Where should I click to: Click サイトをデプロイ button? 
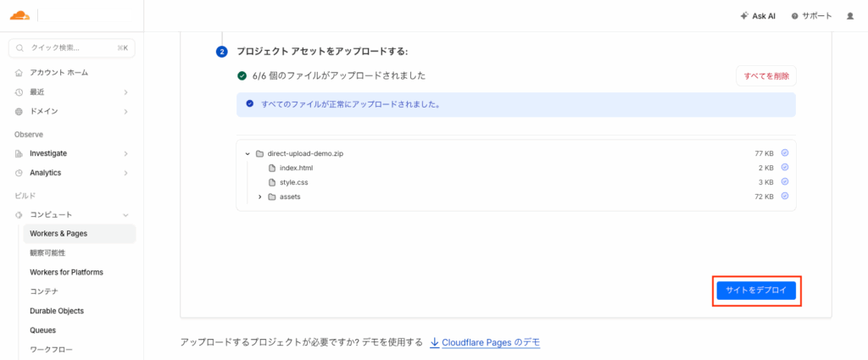click(756, 291)
